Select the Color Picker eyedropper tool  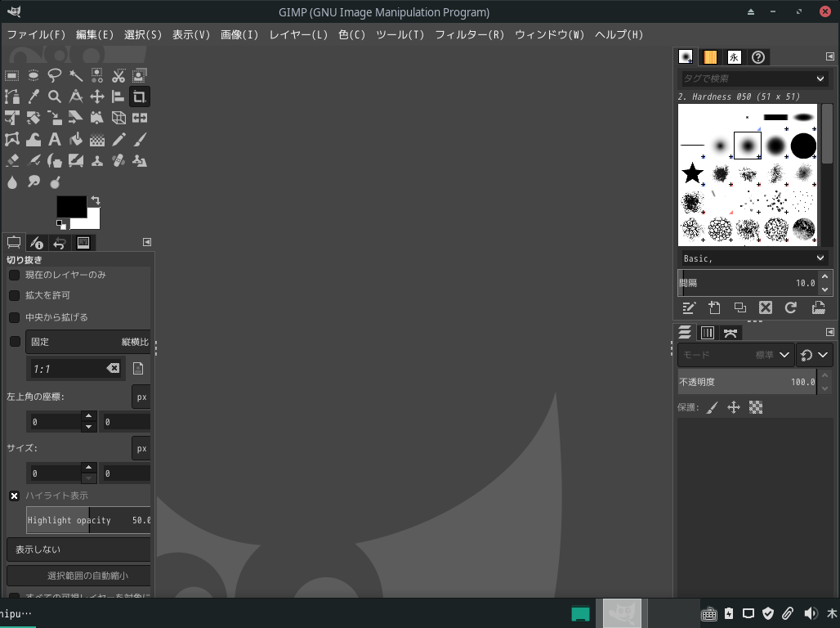coord(34,96)
